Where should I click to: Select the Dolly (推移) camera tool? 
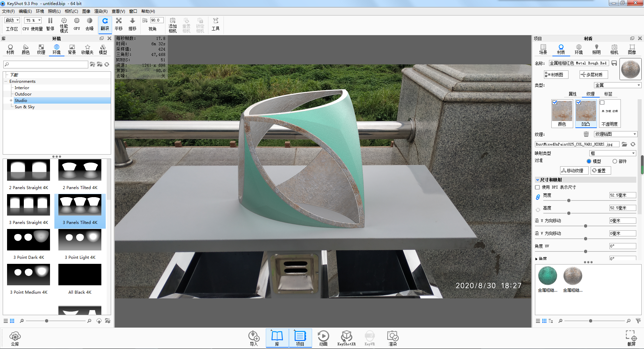point(133,24)
